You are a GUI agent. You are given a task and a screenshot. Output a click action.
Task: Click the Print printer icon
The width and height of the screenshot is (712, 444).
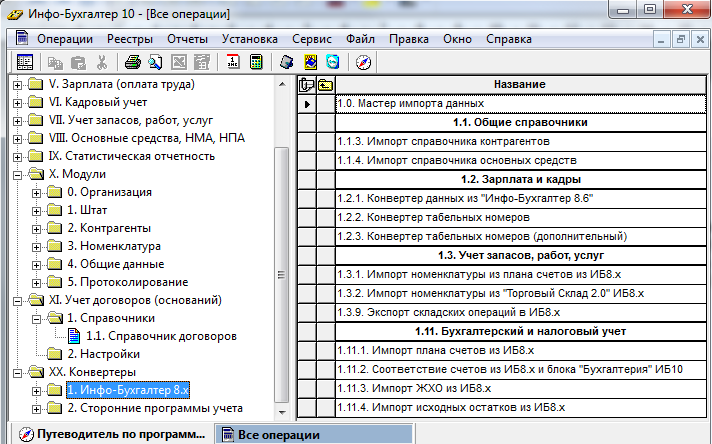(x=133, y=62)
